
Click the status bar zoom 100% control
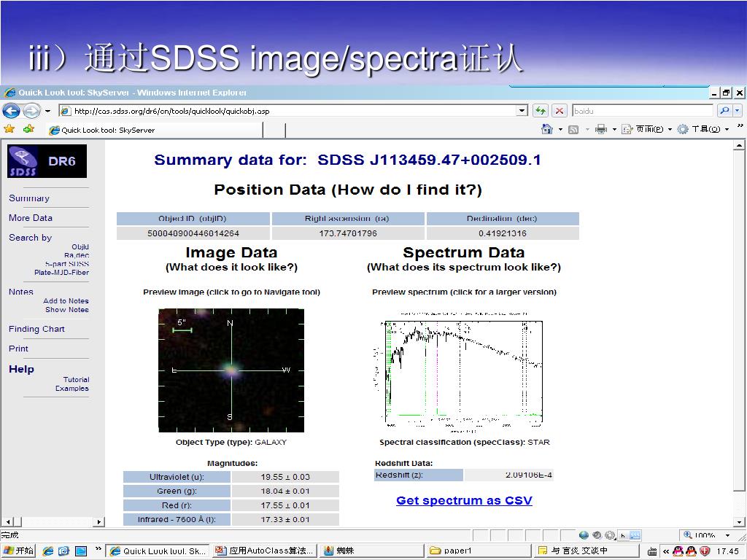coord(700,535)
